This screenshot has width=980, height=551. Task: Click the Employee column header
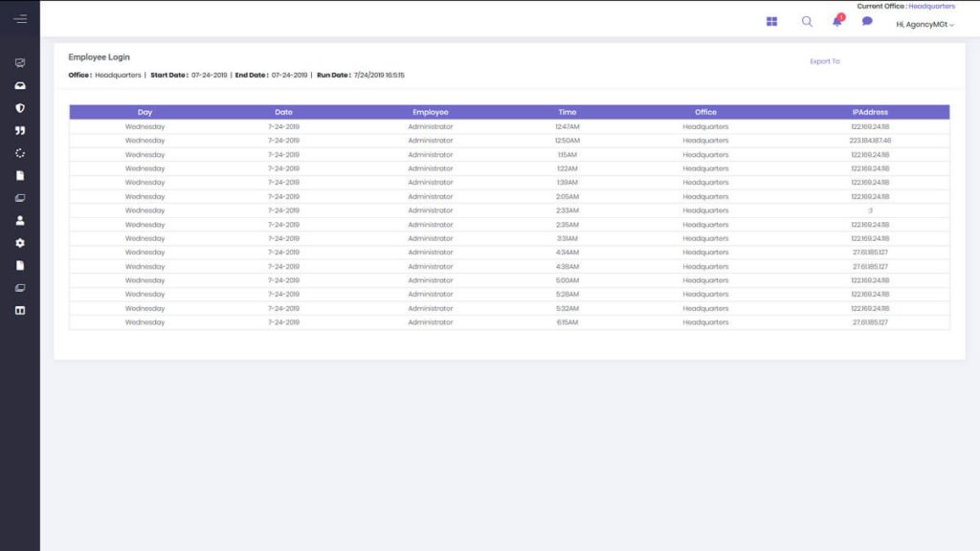coord(431,112)
